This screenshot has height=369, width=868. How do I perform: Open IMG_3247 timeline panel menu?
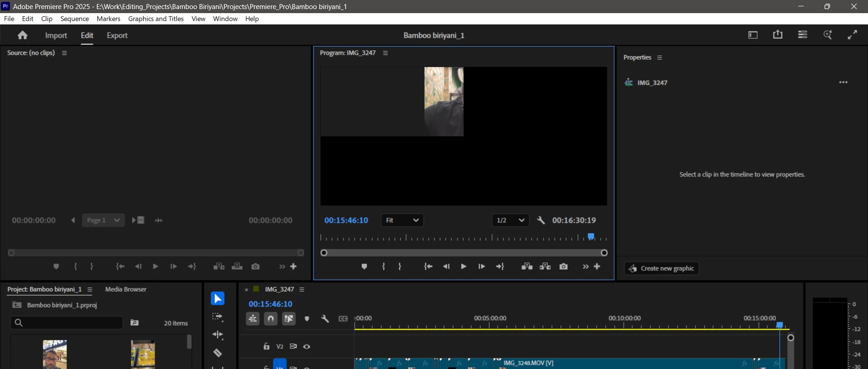coord(302,289)
